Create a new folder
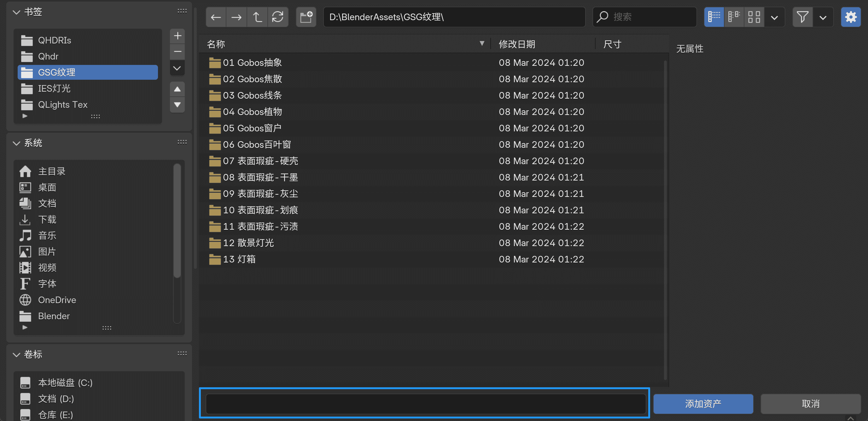The width and height of the screenshot is (868, 421). click(306, 17)
